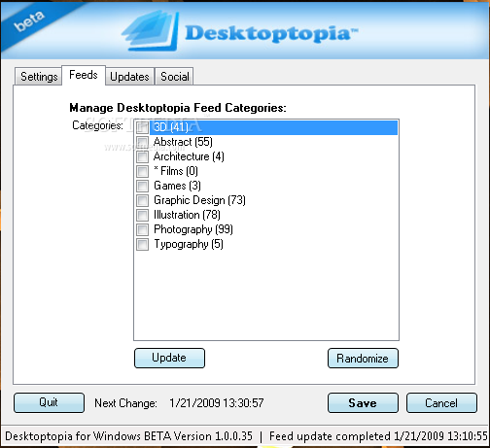The height and width of the screenshot is (448, 490).
Task: Select the Games (3) entry
Action: pyautogui.click(x=177, y=186)
